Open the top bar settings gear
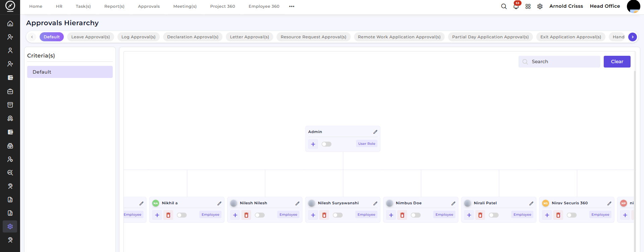The image size is (644, 252). (540, 6)
